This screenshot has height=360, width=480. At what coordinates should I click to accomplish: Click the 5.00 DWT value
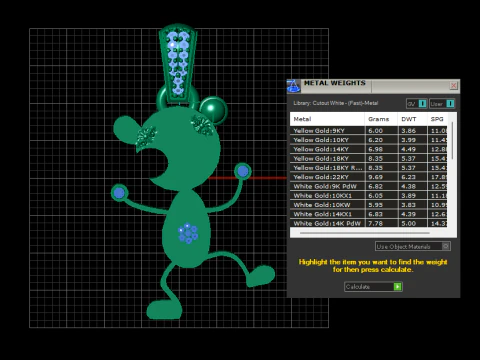409,223
